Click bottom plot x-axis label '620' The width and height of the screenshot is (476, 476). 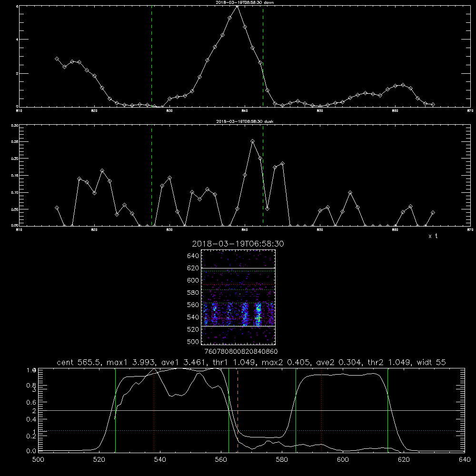pyautogui.click(x=404, y=460)
